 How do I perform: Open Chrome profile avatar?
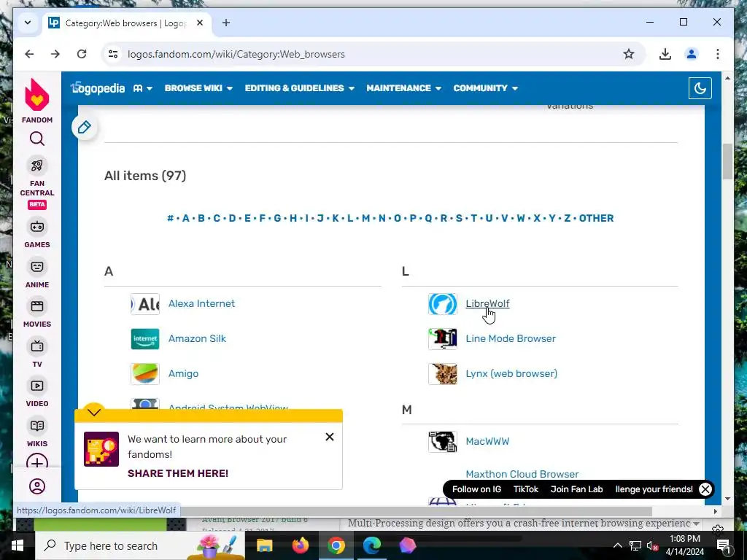[692, 54]
